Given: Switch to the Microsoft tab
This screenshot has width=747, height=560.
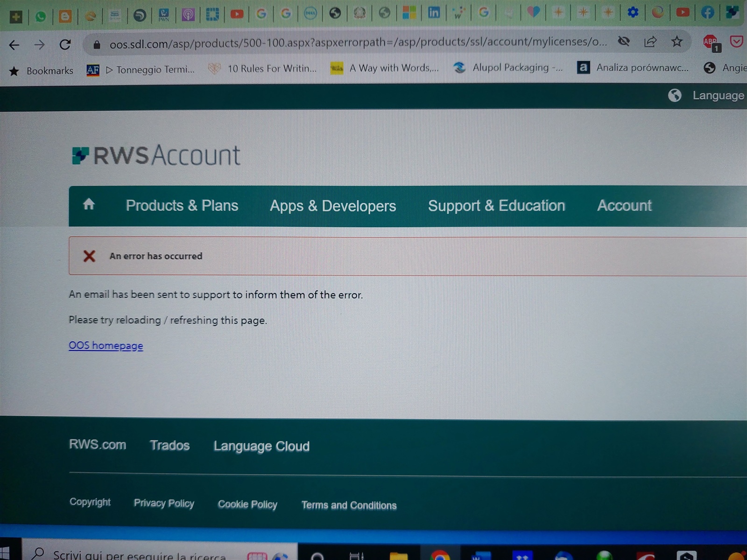Looking at the screenshot, I should click(409, 13).
